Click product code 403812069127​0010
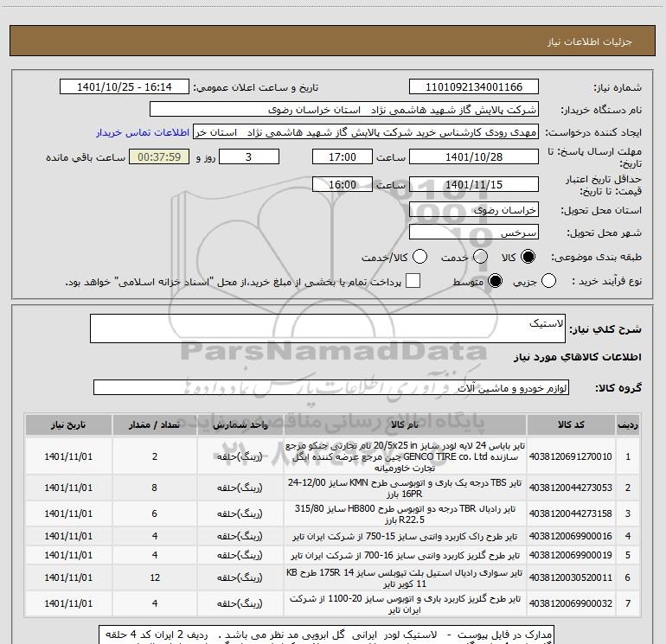Screen dimensions: 666x644 click(x=571, y=456)
